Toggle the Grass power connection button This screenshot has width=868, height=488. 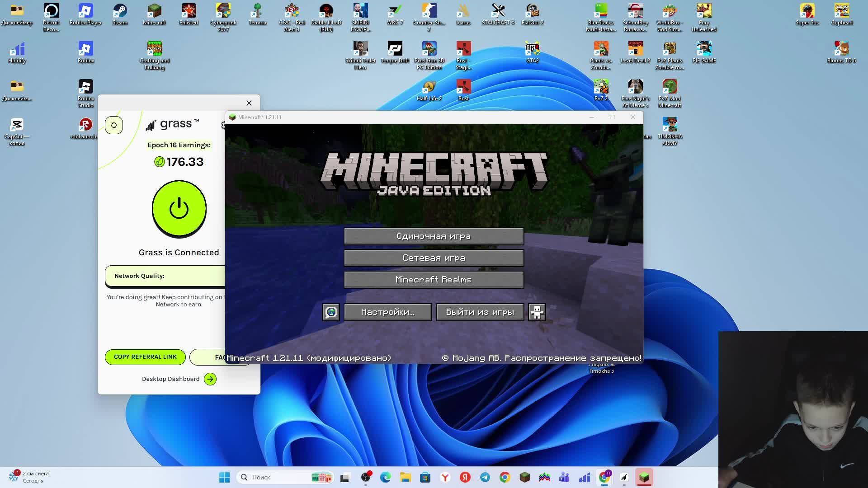tap(179, 209)
